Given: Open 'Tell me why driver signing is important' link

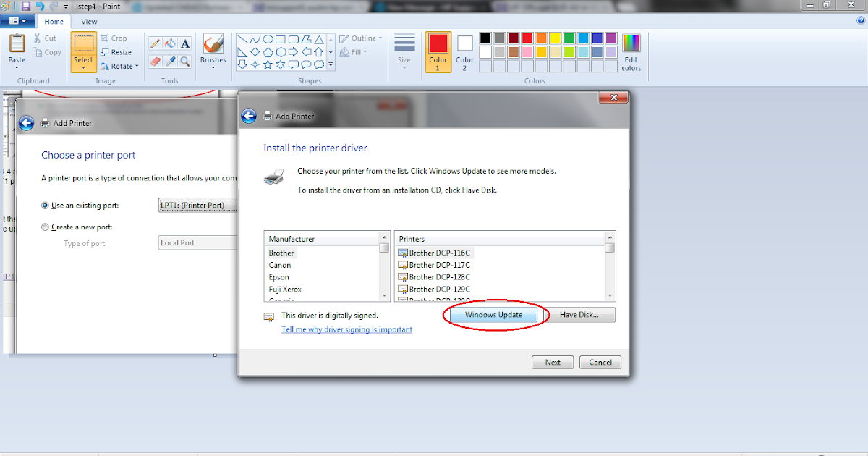Looking at the screenshot, I should 346,329.
